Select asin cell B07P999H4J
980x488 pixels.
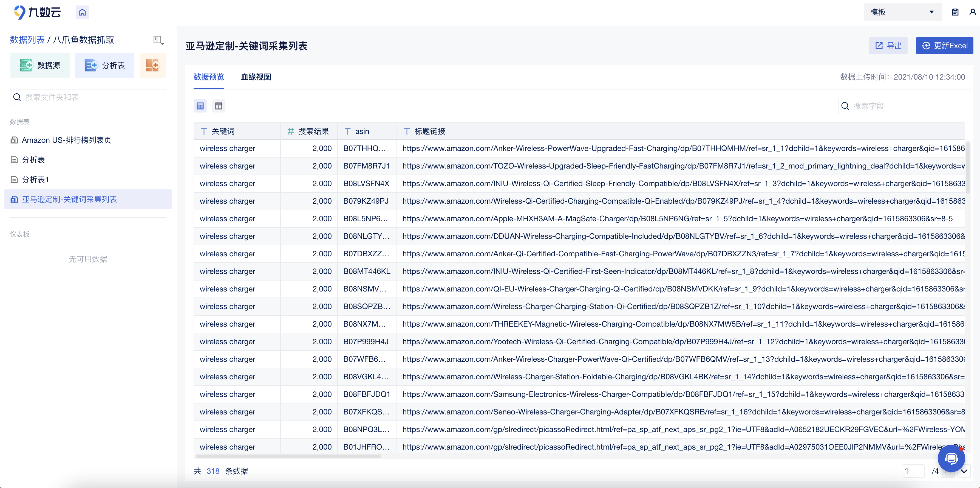point(367,341)
